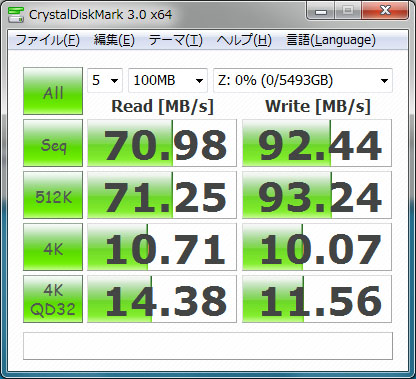Start the 4K QD32 benchmark test
Image resolution: width=416 pixels, height=379 pixels.
[53, 299]
